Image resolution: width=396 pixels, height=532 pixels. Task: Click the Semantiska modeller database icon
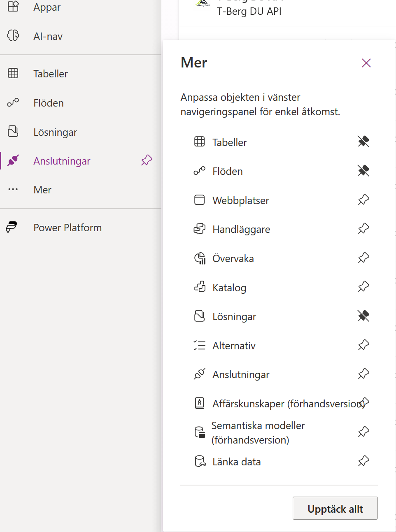pos(200,432)
